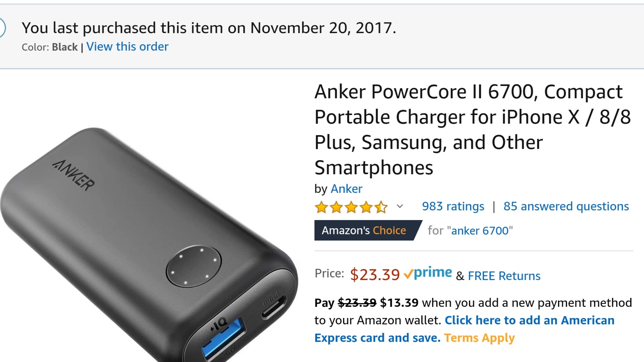The width and height of the screenshot is (644, 362).
Task: Click the five-star rating icons
Action: click(351, 207)
